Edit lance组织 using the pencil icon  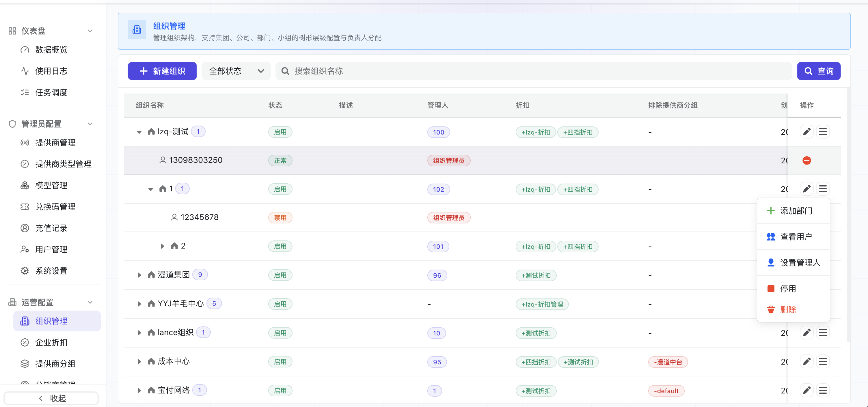coord(807,333)
